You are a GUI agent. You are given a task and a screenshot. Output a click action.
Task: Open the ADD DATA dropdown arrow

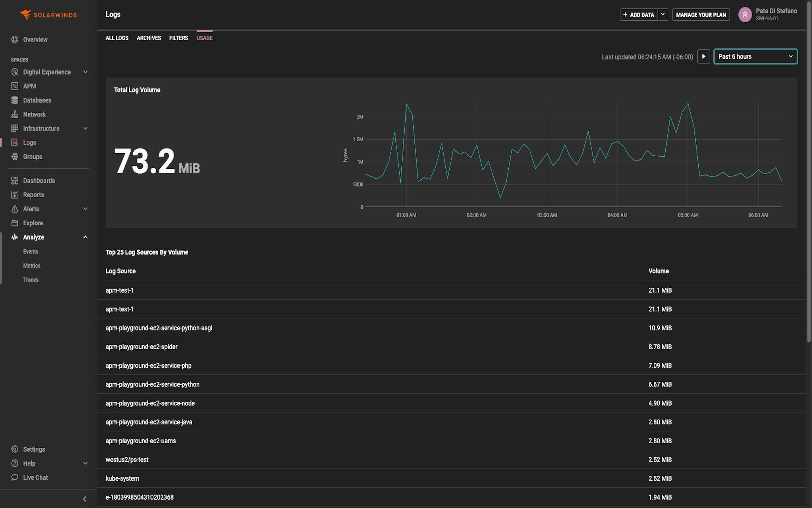click(662, 14)
